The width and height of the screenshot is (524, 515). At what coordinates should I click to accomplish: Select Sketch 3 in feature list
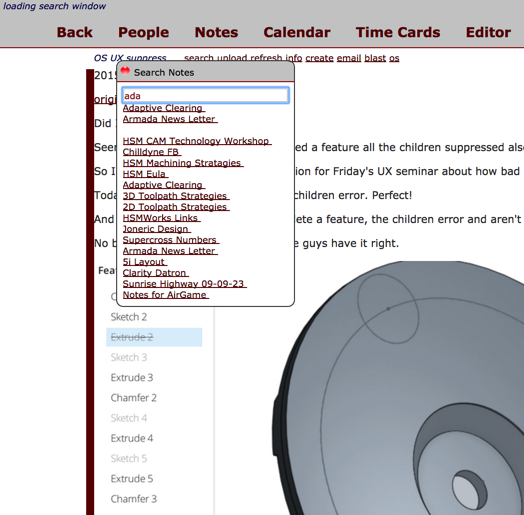click(x=129, y=357)
